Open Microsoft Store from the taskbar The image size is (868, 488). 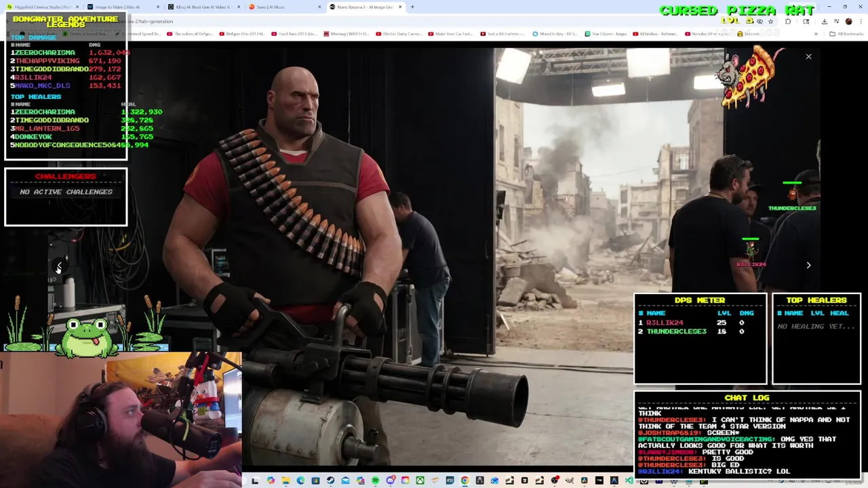(315, 481)
